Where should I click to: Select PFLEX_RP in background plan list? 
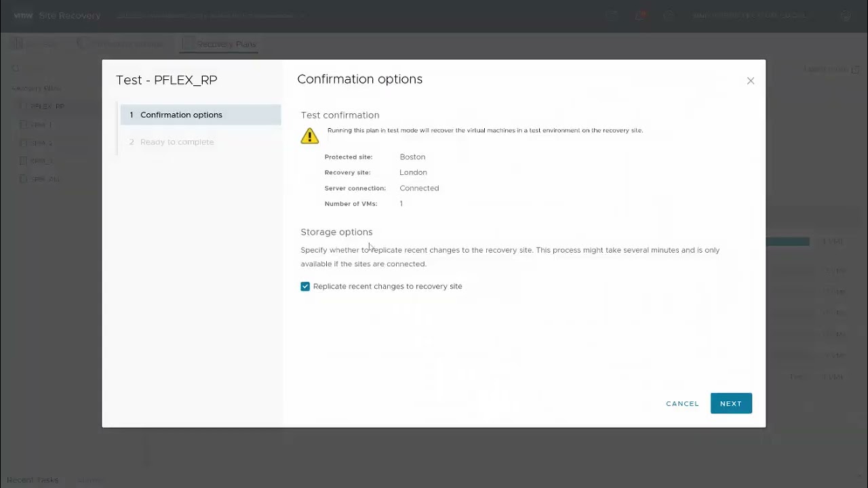(x=47, y=106)
